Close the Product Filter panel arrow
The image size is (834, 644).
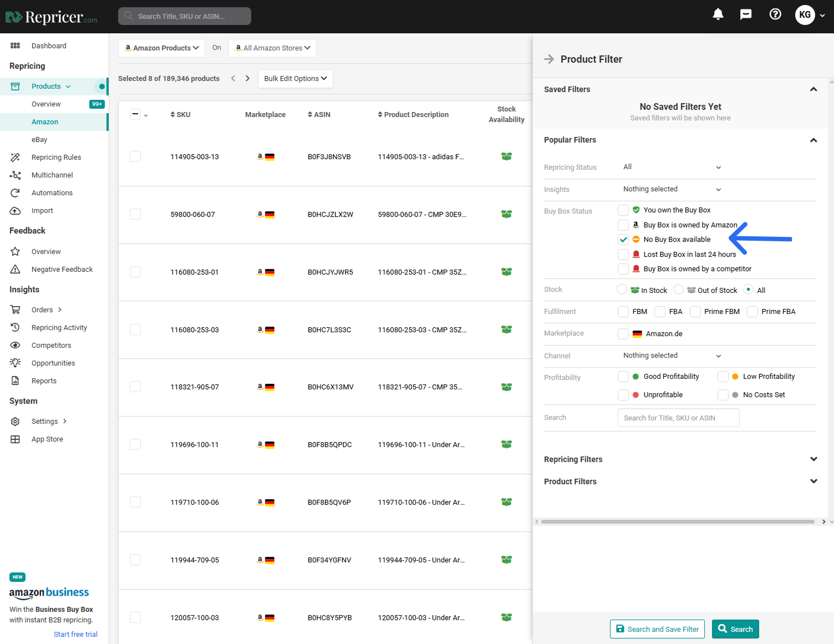click(549, 59)
